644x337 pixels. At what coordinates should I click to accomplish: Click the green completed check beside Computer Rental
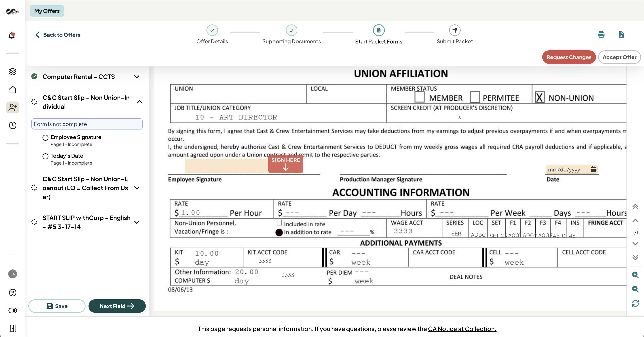(34, 76)
